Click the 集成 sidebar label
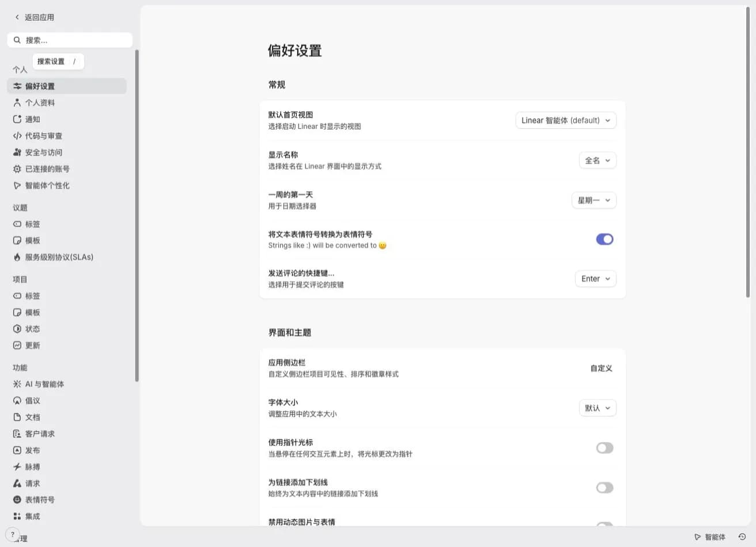This screenshot has width=756, height=547. coord(33,516)
